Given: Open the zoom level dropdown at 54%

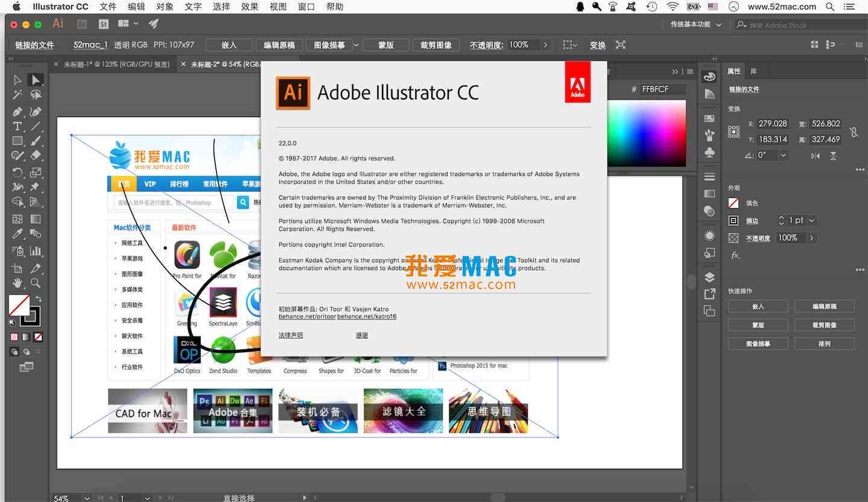Looking at the screenshot, I should [x=87, y=498].
